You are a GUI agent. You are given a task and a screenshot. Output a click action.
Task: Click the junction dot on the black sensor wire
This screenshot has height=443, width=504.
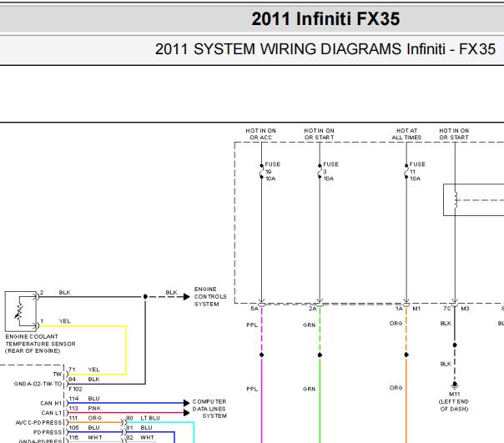tap(145, 297)
